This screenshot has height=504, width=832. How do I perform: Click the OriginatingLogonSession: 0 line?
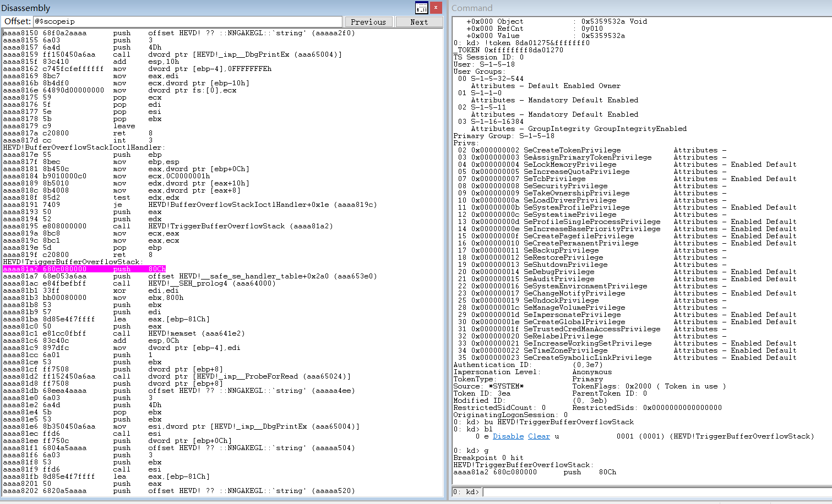(x=510, y=415)
